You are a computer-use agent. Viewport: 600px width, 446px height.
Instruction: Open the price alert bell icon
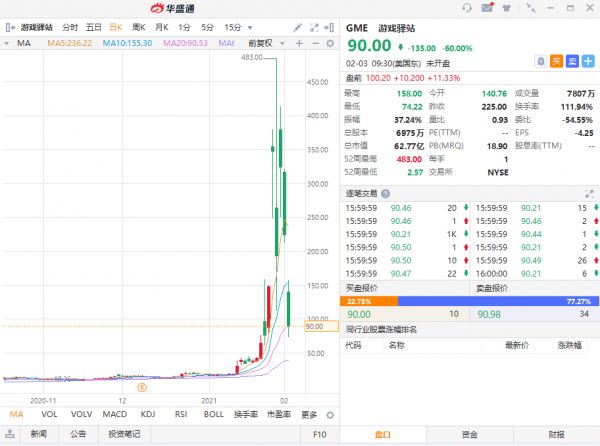[540, 61]
